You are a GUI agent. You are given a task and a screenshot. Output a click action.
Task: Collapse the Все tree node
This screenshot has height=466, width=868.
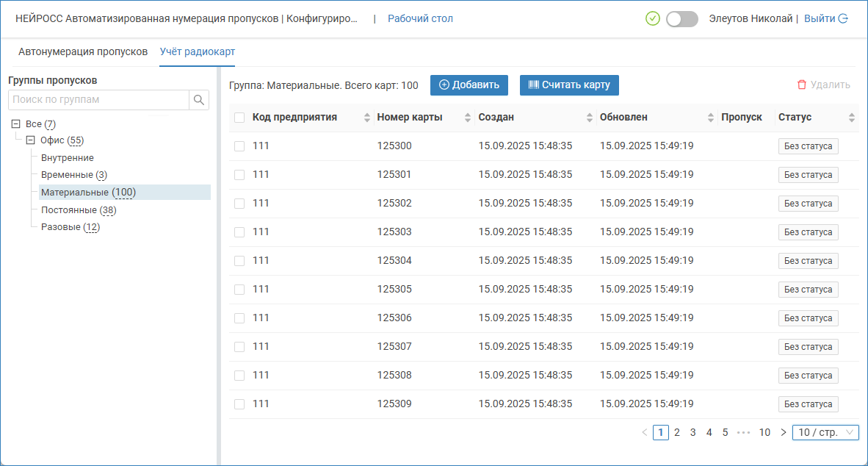click(16, 124)
